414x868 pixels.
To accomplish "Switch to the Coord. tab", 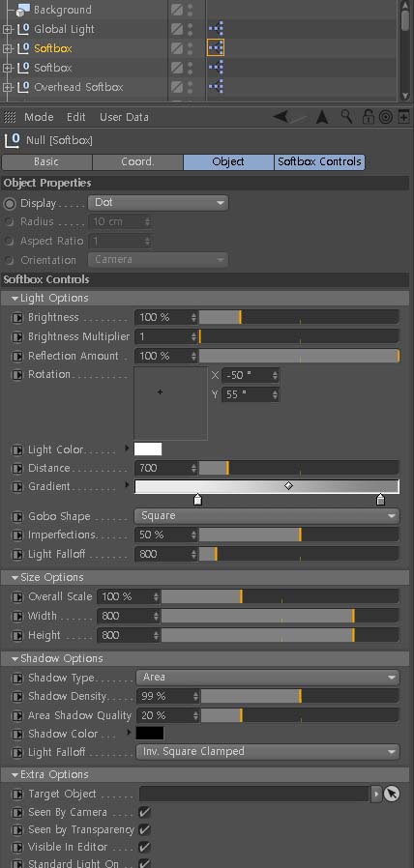I will point(137,161).
